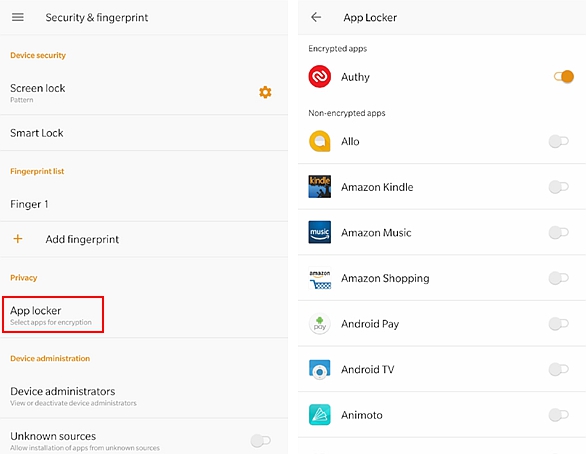Tap 'View or deactivate device administrators' text
The image size is (586, 454).
[73, 403]
